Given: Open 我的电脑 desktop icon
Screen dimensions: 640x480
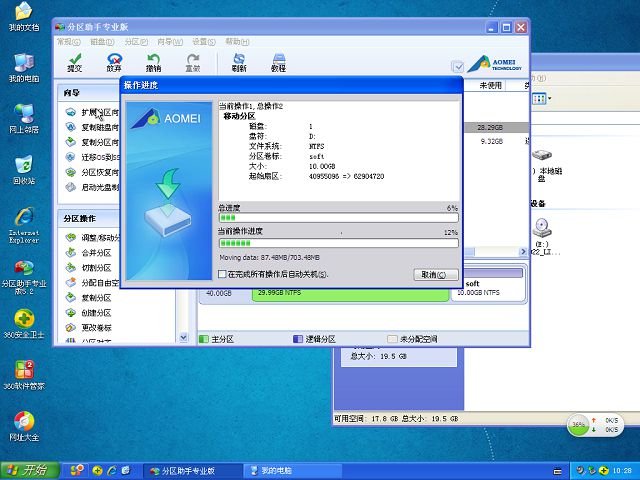Looking at the screenshot, I should coord(24,67).
